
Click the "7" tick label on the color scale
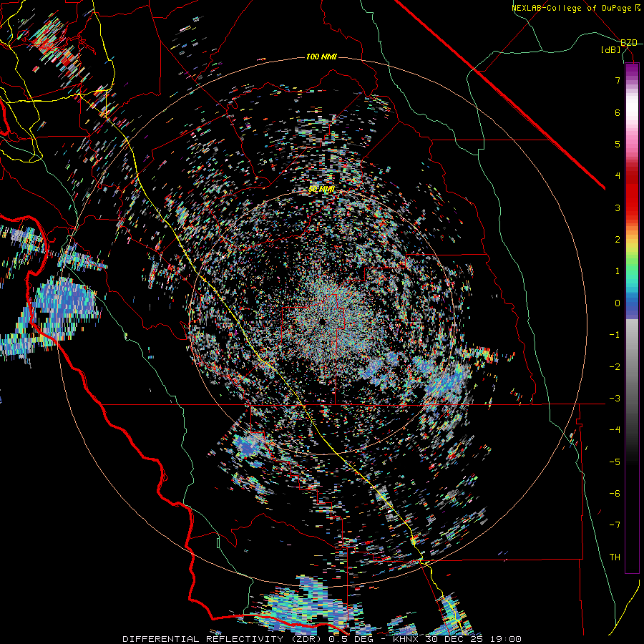618,80
